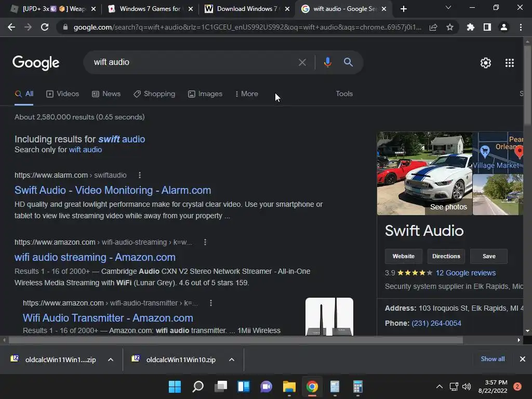Image resolution: width=532 pixels, height=399 pixels.
Task: Select the All results tab
Action: pos(24,94)
